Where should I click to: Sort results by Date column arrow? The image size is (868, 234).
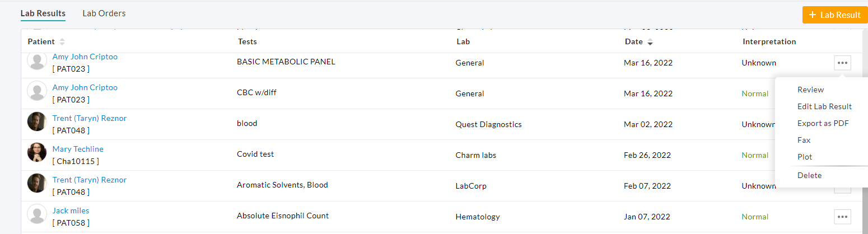(x=650, y=42)
